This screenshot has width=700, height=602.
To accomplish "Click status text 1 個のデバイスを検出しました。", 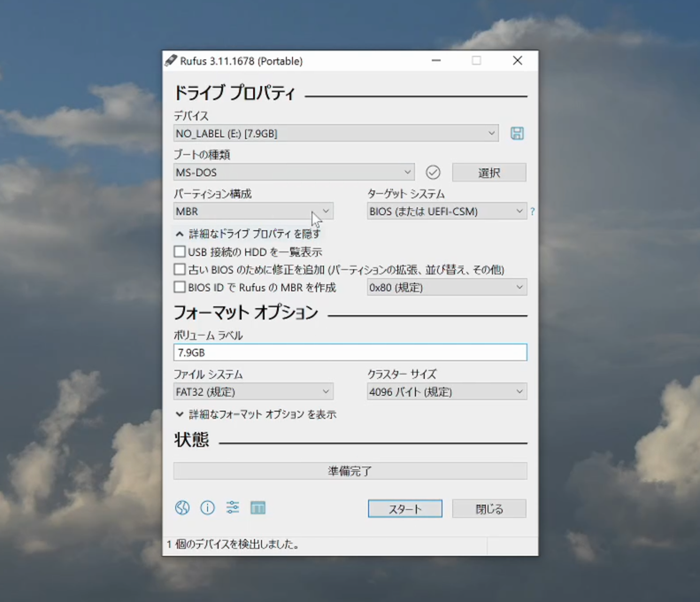I will click(233, 544).
